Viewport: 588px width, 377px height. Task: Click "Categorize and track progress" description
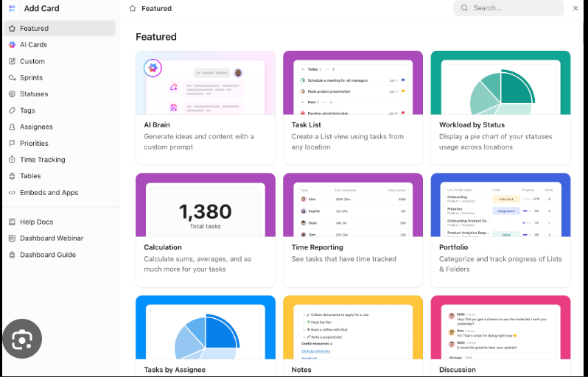[x=500, y=264]
